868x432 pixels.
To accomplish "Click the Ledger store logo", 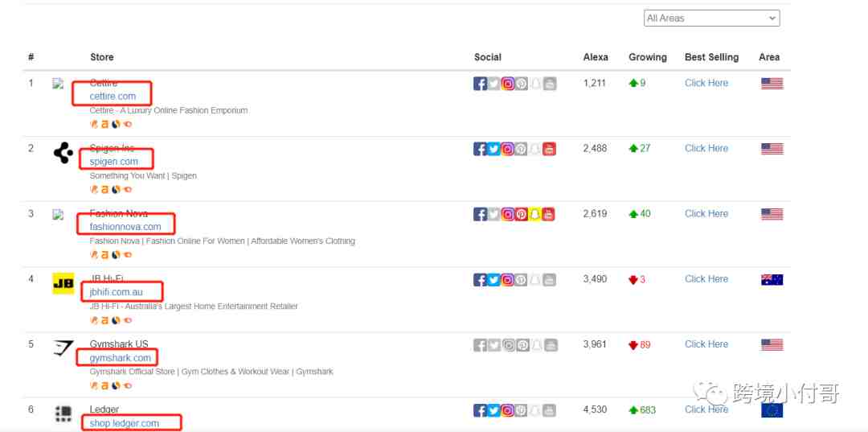I will [63, 413].
